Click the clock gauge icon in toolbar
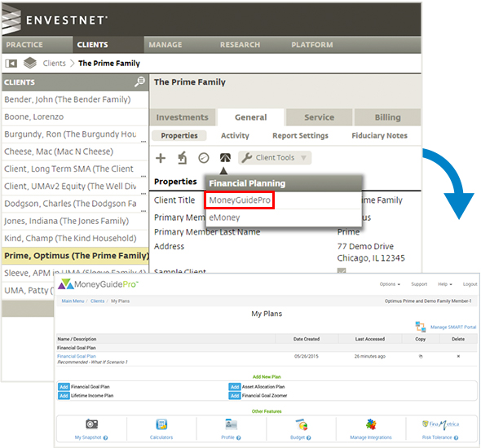This screenshot has height=448, width=481. tap(204, 158)
